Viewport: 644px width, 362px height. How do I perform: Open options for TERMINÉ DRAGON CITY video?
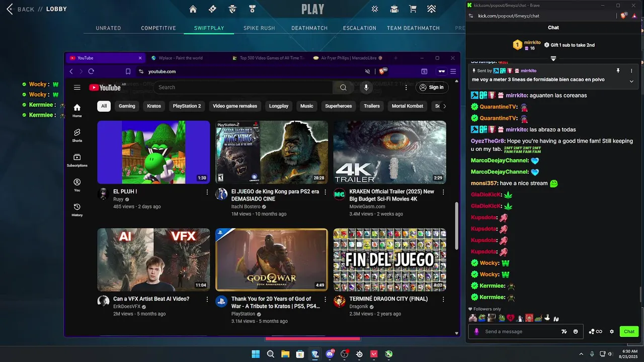tap(443, 299)
